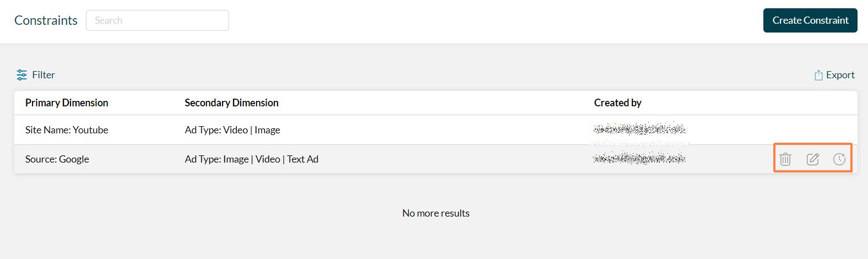Click the Create Constraint button
The image size is (868, 259).
(x=810, y=20)
